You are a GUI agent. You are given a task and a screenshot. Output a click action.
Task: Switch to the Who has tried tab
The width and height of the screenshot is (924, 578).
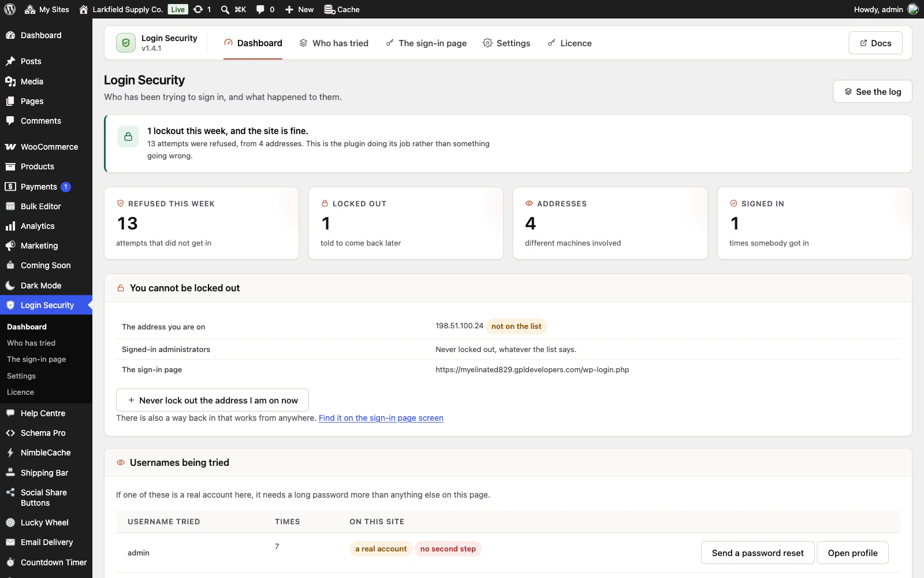pyautogui.click(x=334, y=43)
